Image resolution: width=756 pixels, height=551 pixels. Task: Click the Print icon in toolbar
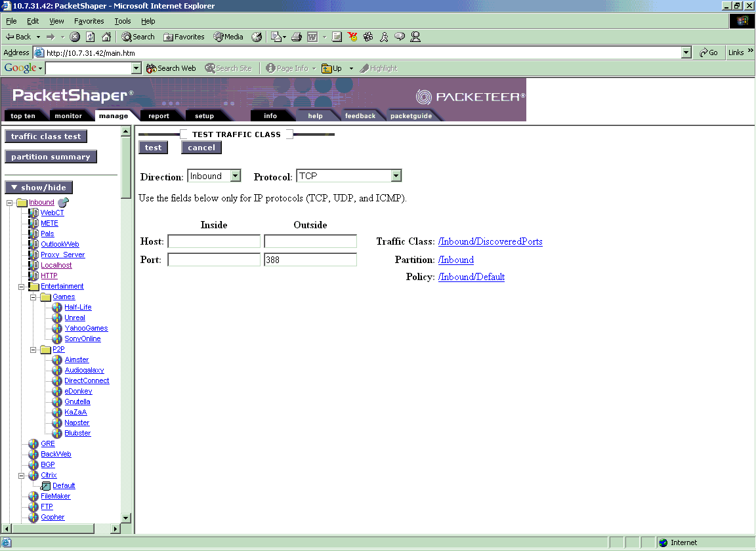(x=296, y=37)
